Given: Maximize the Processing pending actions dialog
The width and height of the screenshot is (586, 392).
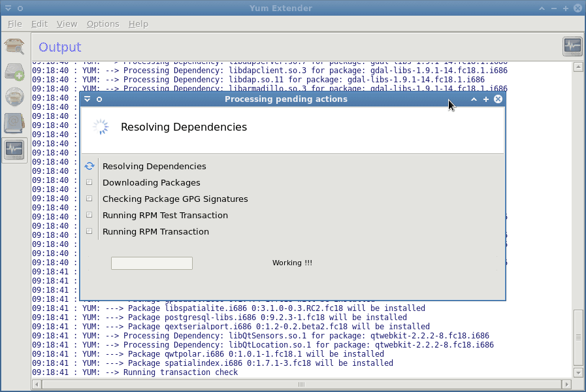Looking at the screenshot, I should [486, 99].
